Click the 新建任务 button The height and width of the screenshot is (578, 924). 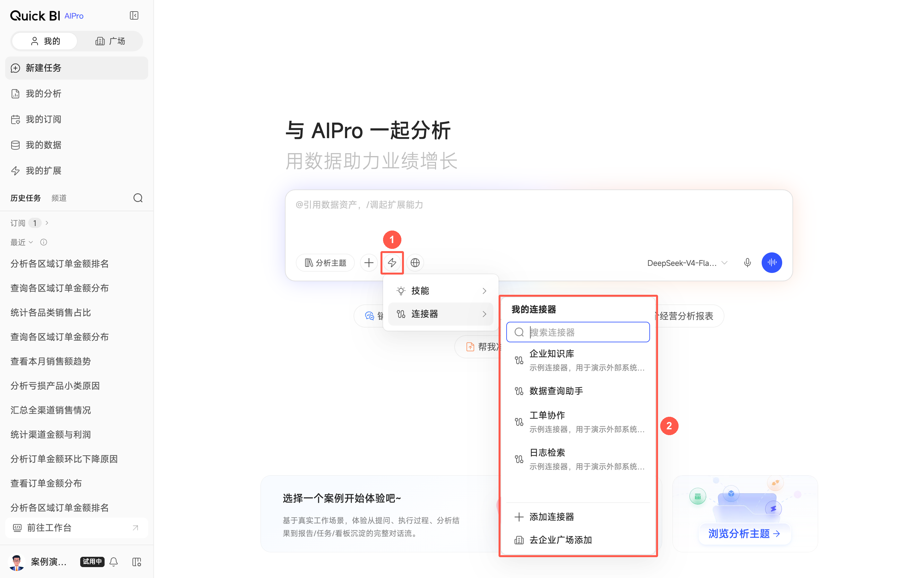point(76,68)
